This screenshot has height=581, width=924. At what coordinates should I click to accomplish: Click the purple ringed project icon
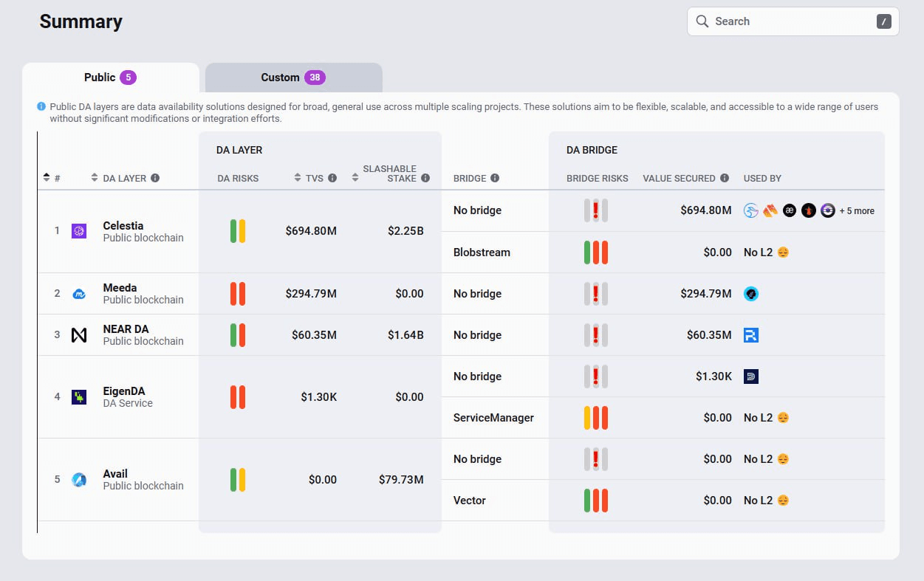coord(828,210)
